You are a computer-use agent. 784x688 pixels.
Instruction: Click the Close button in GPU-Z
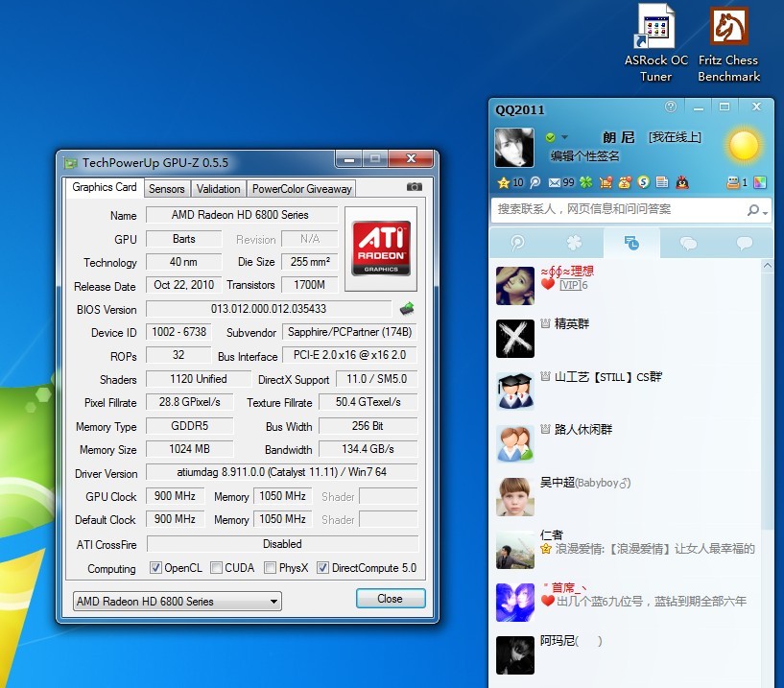pos(391,599)
